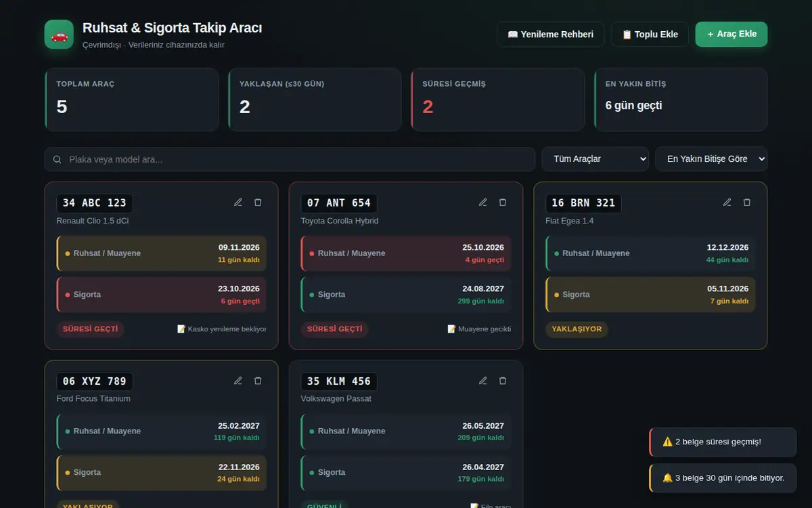Edit the 34 ABC 123 vehicle card
Image resolution: width=812 pixels, height=508 pixels.
coord(238,203)
